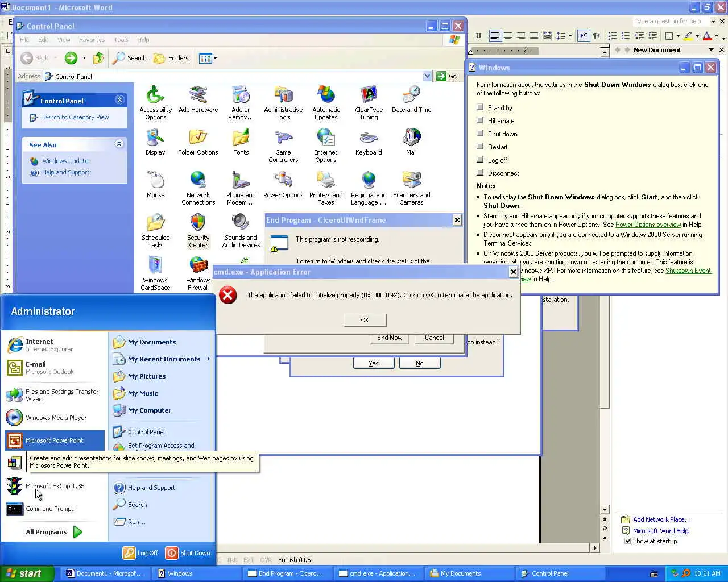Select Microsoft PowerPoint in Start menu
728x582 pixels.
55,440
